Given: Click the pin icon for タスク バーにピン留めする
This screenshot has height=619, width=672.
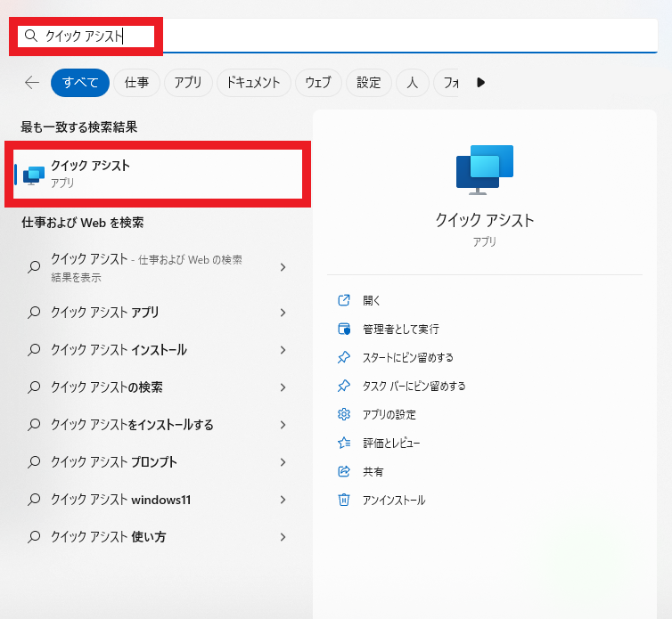Looking at the screenshot, I should (x=344, y=386).
